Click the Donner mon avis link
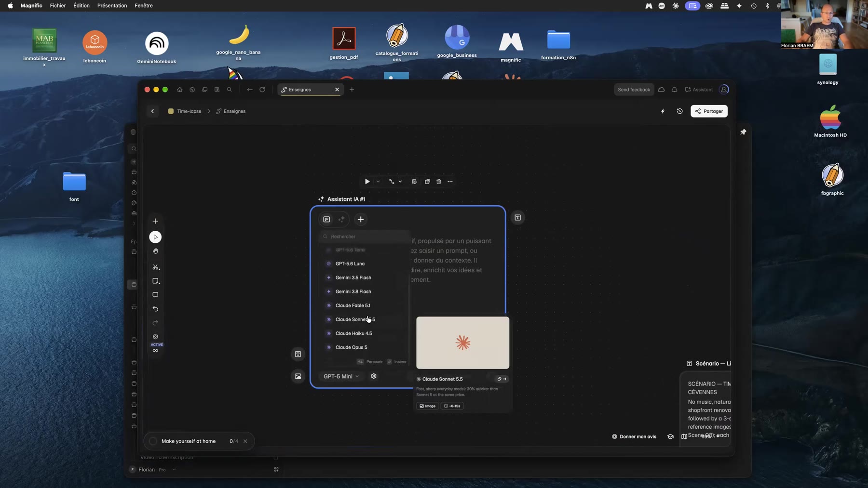 click(634, 436)
